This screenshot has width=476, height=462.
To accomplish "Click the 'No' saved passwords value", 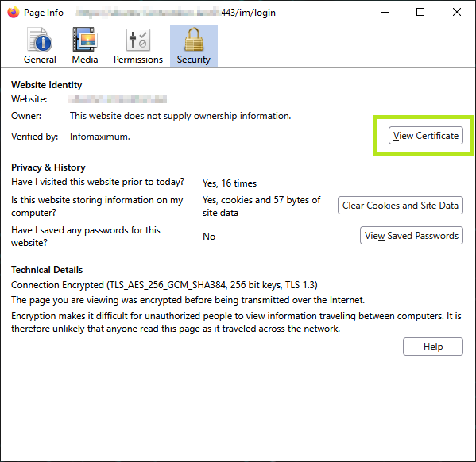I will (x=209, y=237).
